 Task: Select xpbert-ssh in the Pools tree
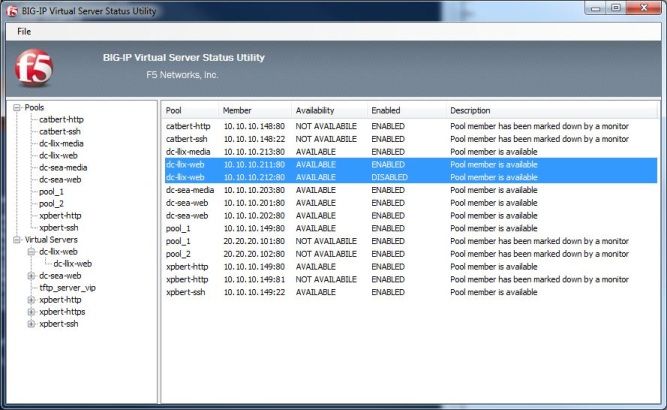coord(59,228)
